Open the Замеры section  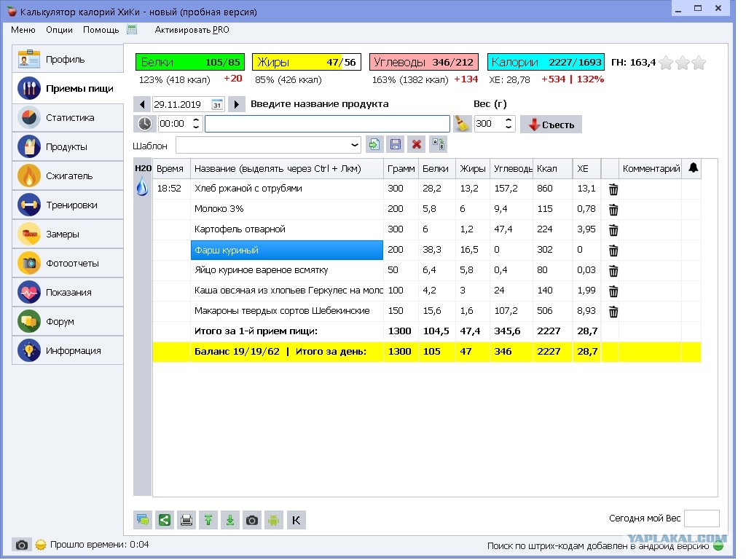coord(68,234)
